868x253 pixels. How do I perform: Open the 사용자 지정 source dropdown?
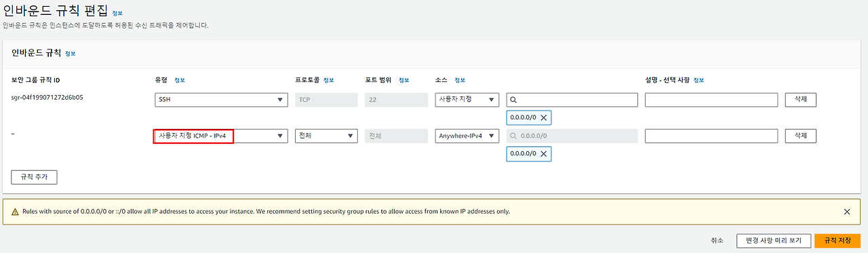coord(467,100)
